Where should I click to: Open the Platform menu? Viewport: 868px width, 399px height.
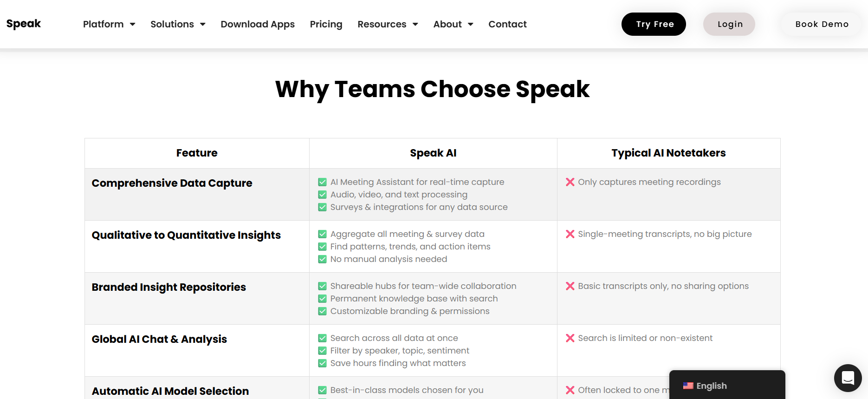[x=103, y=24]
